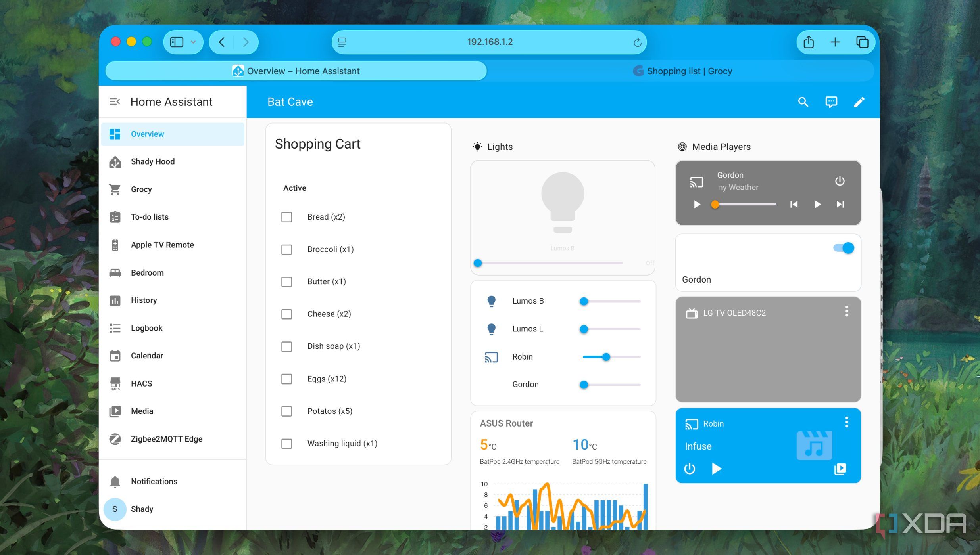Click the pencil edit dashboard icon
This screenshot has height=555, width=980.
(x=859, y=102)
